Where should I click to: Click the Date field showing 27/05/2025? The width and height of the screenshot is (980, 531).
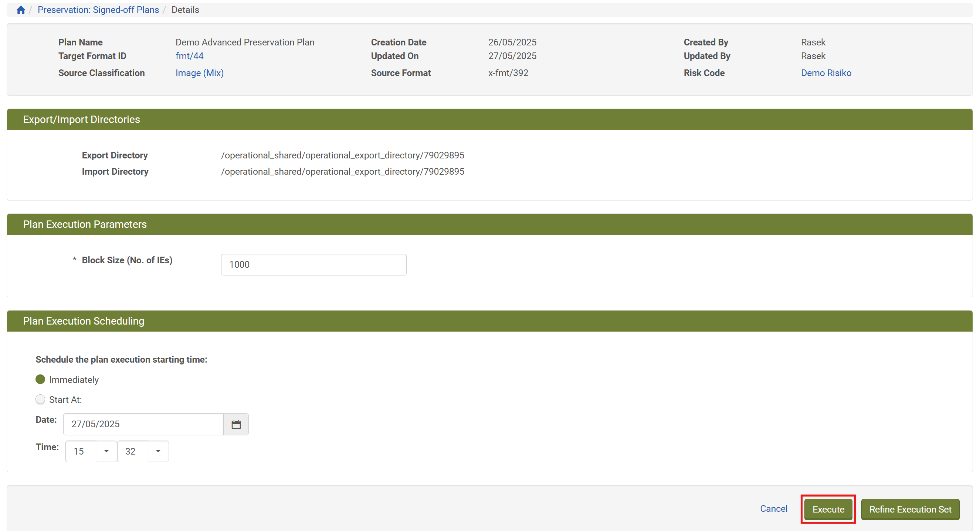pos(143,424)
